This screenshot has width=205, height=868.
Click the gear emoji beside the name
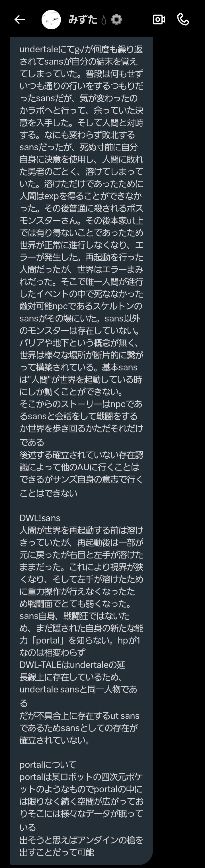116,20
